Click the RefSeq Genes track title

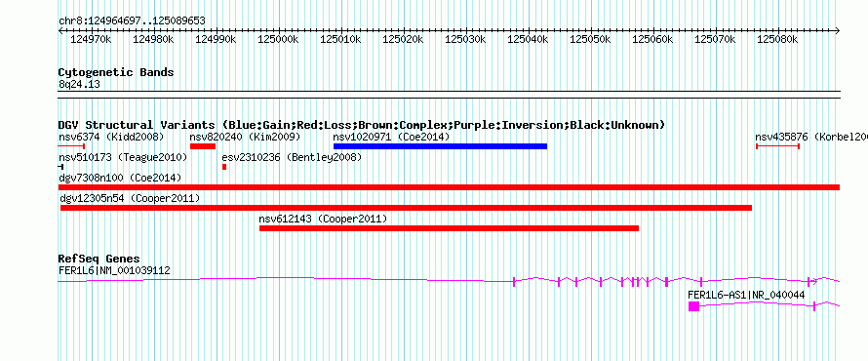(99, 260)
